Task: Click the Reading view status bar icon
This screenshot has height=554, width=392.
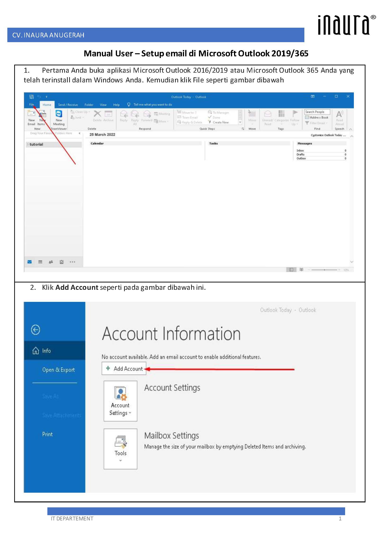Action: click(x=301, y=269)
